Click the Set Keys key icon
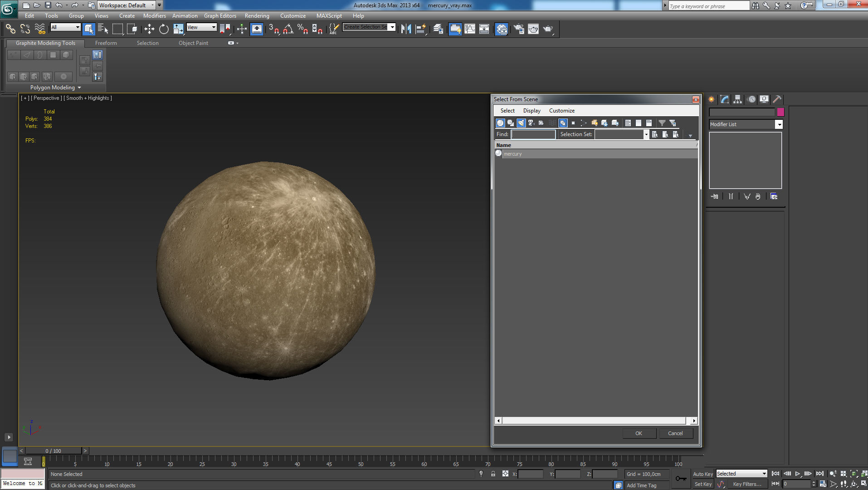The height and width of the screenshot is (490, 868). [x=681, y=479]
